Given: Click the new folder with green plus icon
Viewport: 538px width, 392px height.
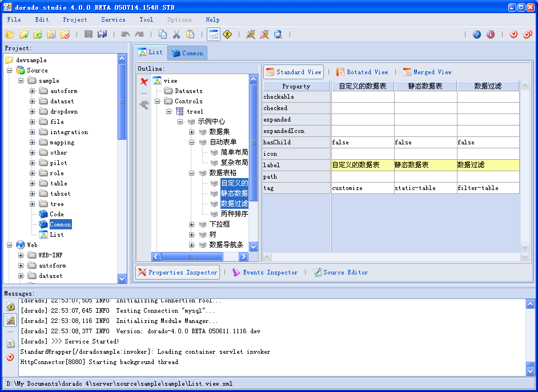Looking at the screenshot, I should point(23,34).
